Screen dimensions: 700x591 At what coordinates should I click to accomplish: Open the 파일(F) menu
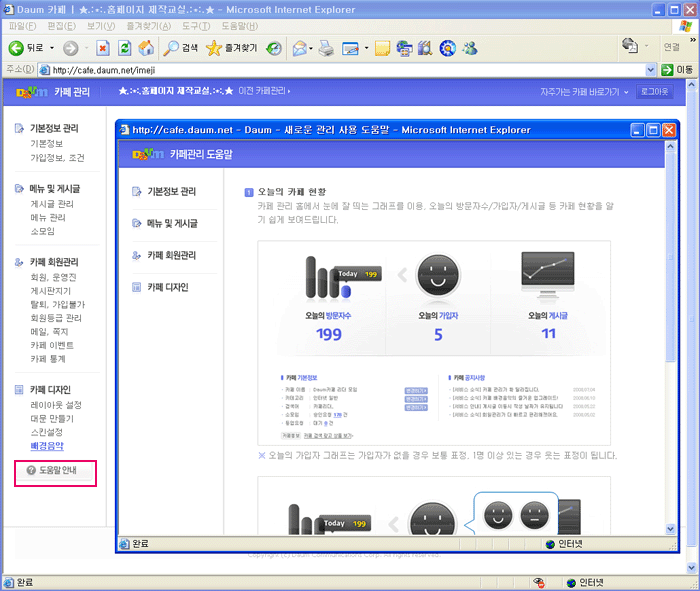tap(22, 26)
